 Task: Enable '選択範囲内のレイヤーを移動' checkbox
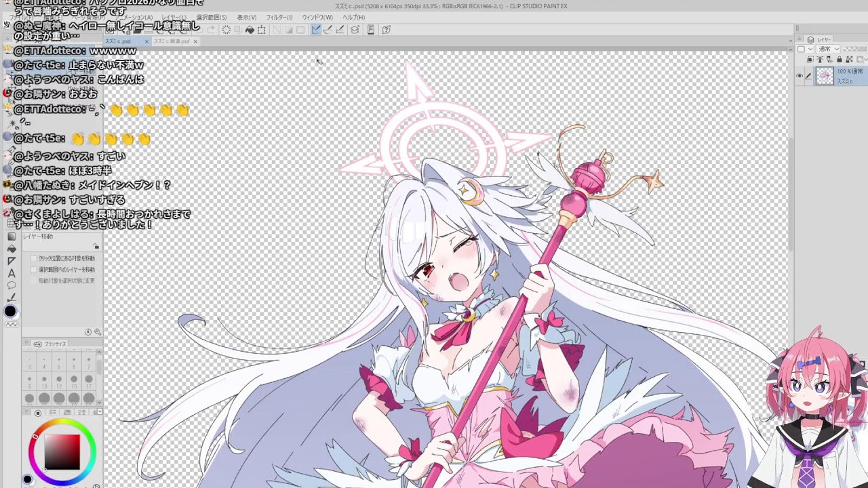[x=33, y=270]
